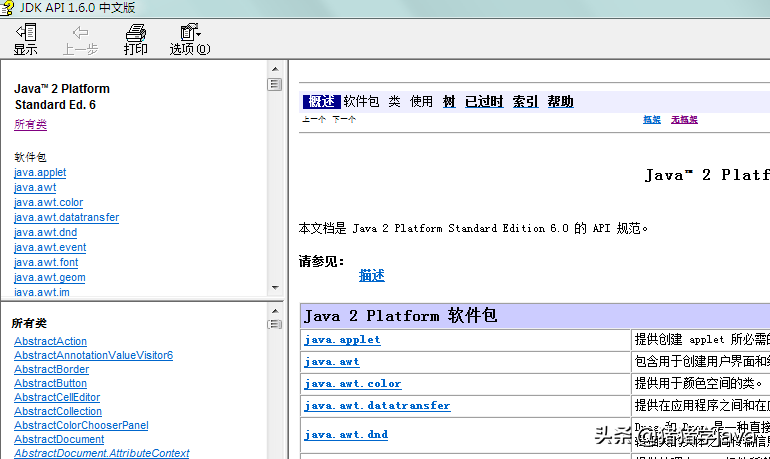Click the 所有类 heading in classes pane
Viewport: 770px width, 459px height.
[x=29, y=323]
